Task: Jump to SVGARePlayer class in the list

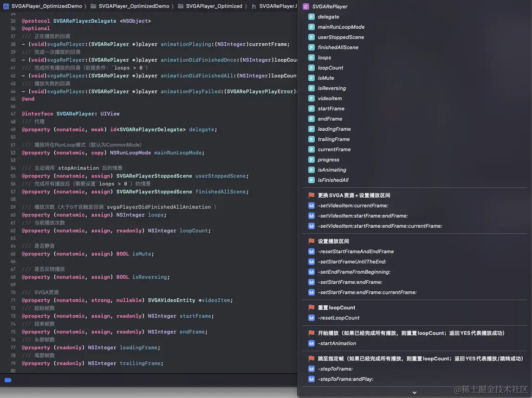Action: 330,6
